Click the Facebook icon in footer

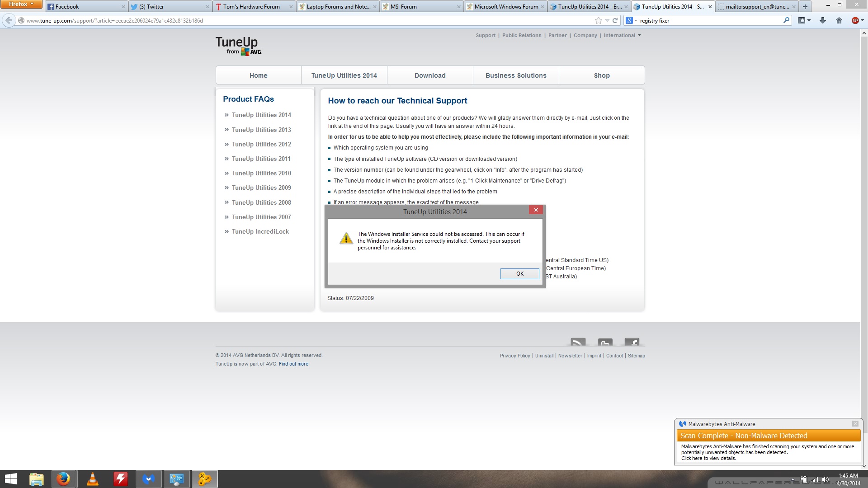pyautogui.click(x=632, y=342)
